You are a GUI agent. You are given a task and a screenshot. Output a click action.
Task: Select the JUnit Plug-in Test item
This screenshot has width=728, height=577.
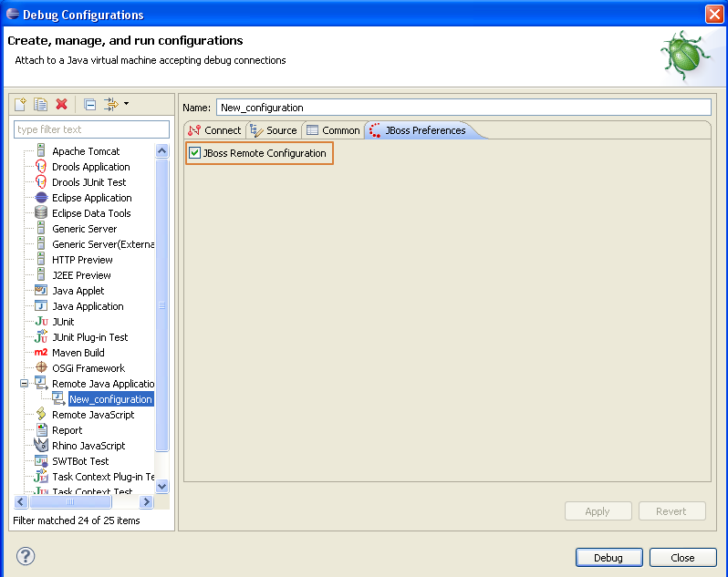pos(89,337)
